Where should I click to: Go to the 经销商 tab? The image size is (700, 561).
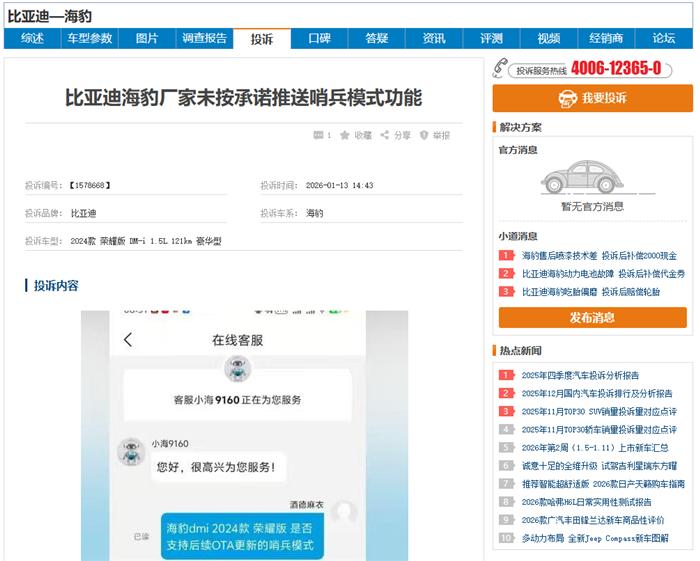pos(606,39)
